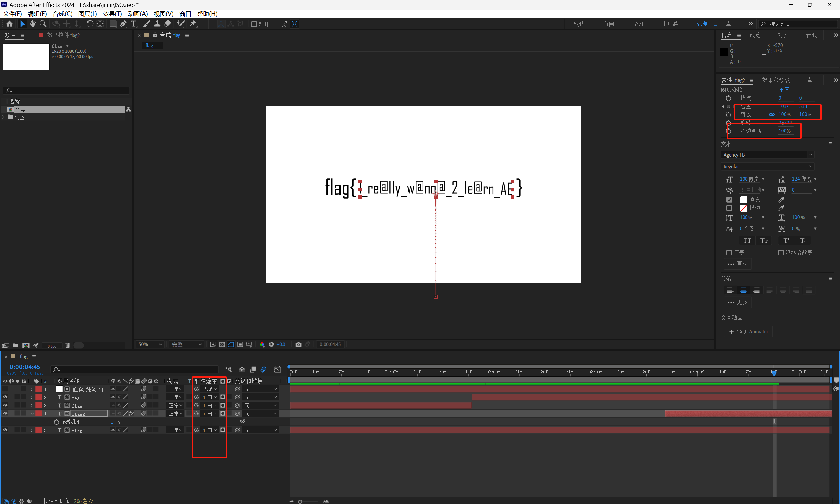Select the Clone Stamp tool
Viewport: 840px width, 504px height.
point(157,24)
